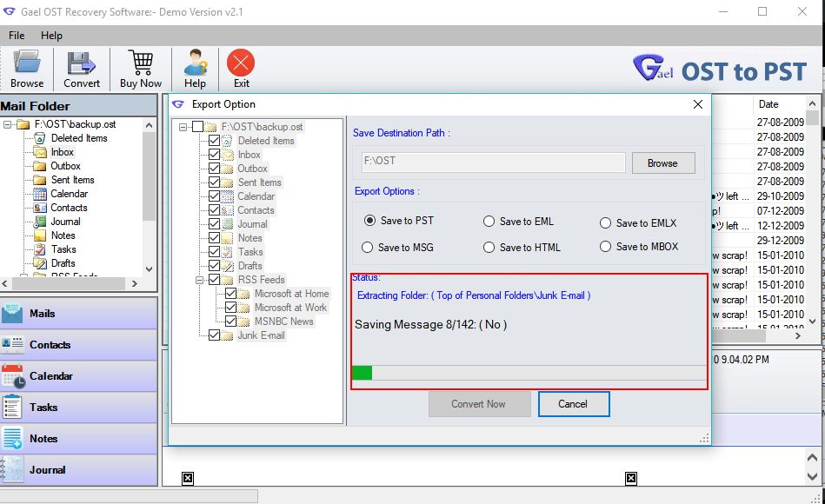Uncheck Inbox checkbox in export tree
825x504 pixels.
tap(214, 155)
